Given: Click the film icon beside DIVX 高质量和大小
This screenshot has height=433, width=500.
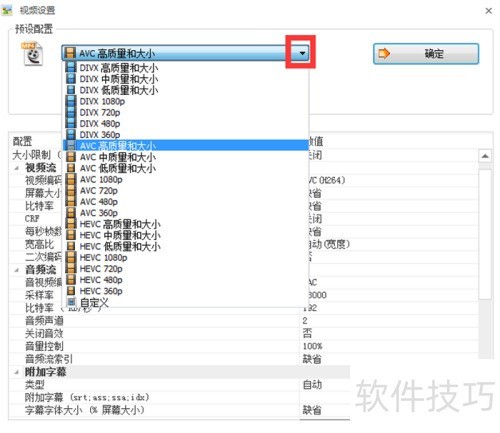Looking at the screenshot, I should click(x=71, y=68).
